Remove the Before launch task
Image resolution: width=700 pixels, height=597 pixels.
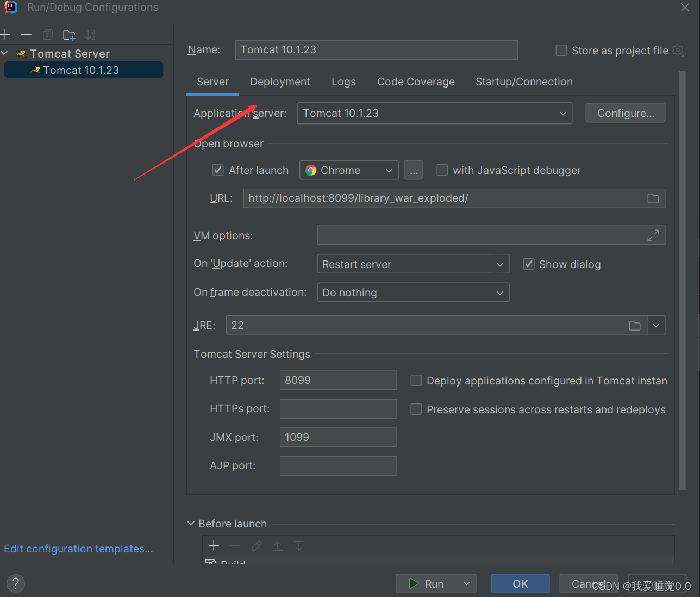pyautogui.click(x=235, y=545)
